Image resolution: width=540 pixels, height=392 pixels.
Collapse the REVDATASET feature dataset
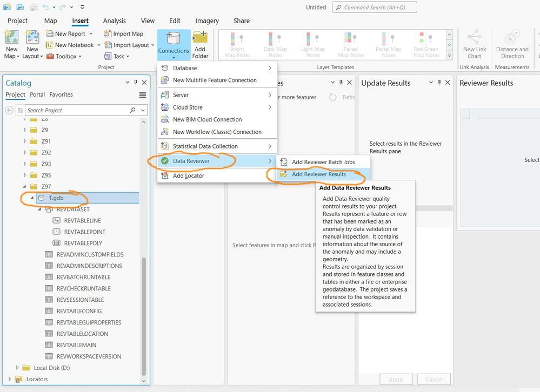(39, 209)
